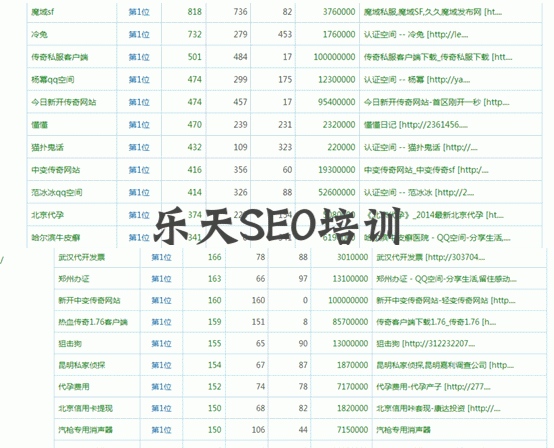Click 第1位 rank in 冷兔 row
Screen dimensions: 554x448
click(139, 35)
